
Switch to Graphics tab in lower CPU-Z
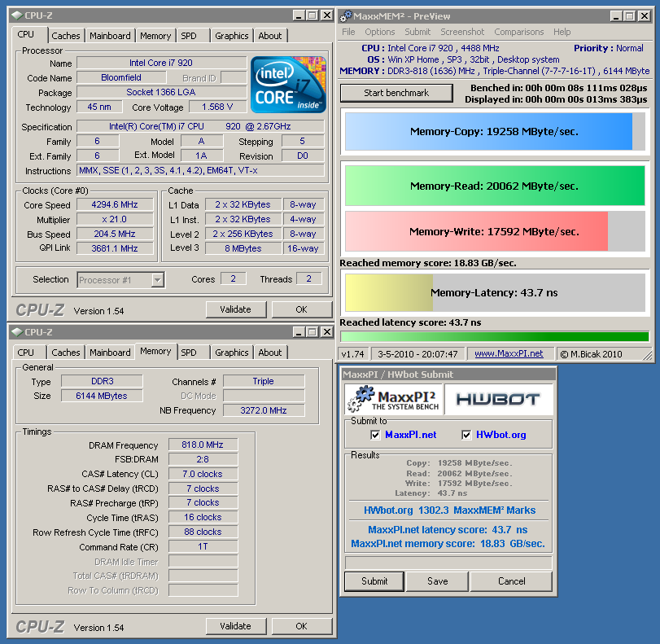click(x=231, y=353)
